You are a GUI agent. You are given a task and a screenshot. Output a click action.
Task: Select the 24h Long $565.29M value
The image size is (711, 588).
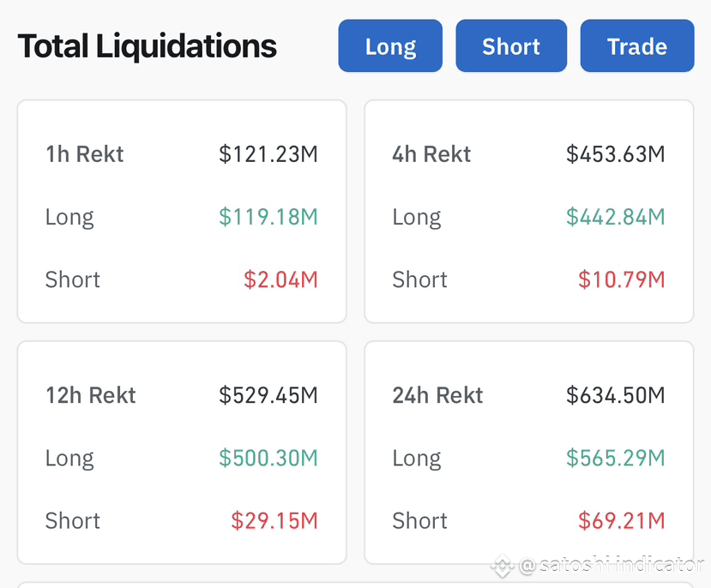coord(615,458)
